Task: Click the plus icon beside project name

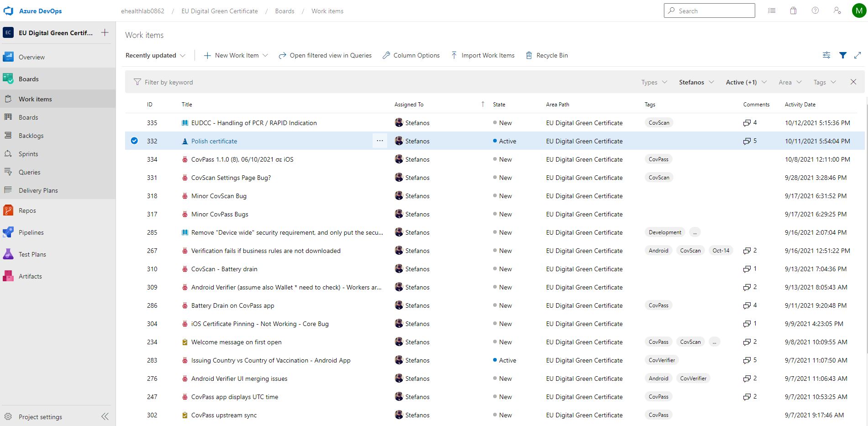Action: coord(105,32)
